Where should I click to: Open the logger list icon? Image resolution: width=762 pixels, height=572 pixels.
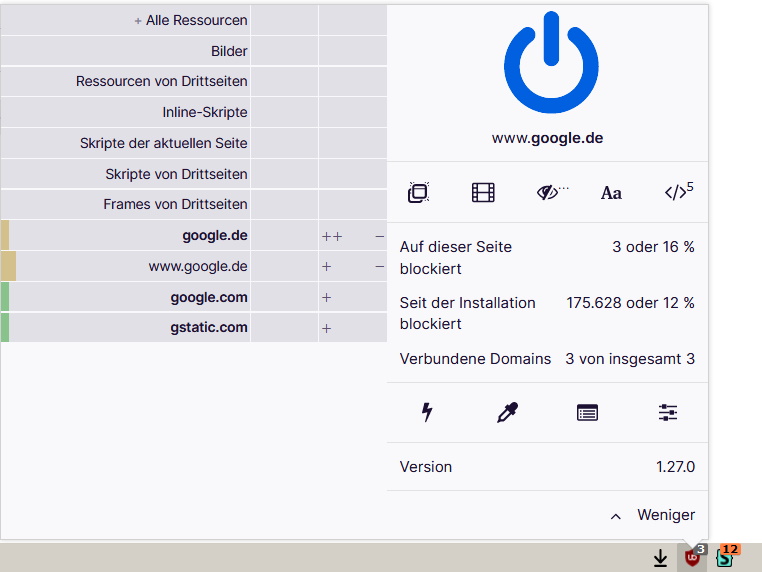(x=587, y=413)
